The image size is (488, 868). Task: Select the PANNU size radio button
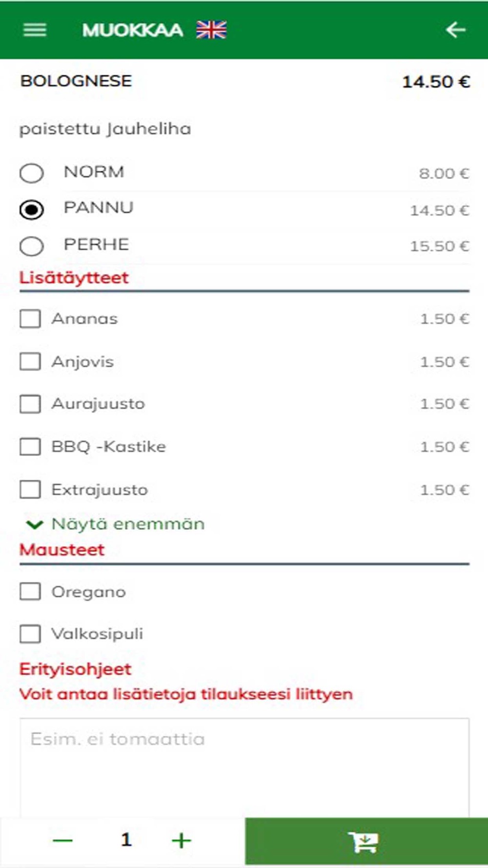[x=32, y=210]
